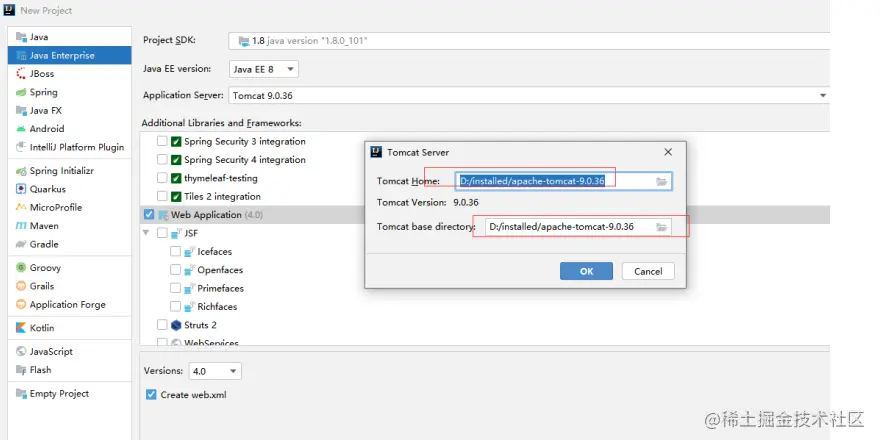Viewport: 880px width, 445px height.
Task: Select Maven project category
Action: 70,226
